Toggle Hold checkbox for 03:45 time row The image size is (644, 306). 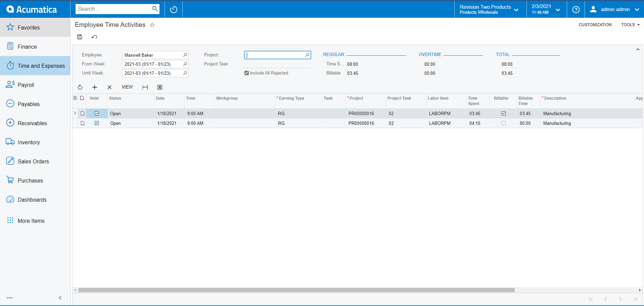click(97, 113)
